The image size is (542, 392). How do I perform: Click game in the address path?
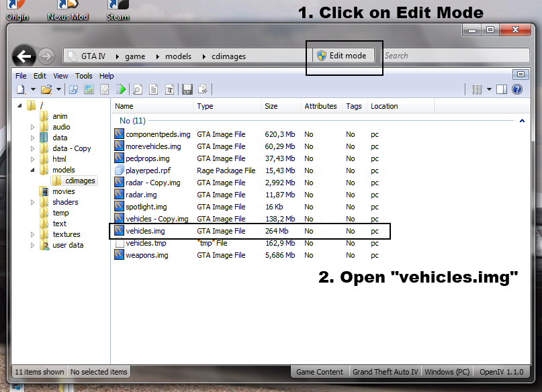(135, 56)
